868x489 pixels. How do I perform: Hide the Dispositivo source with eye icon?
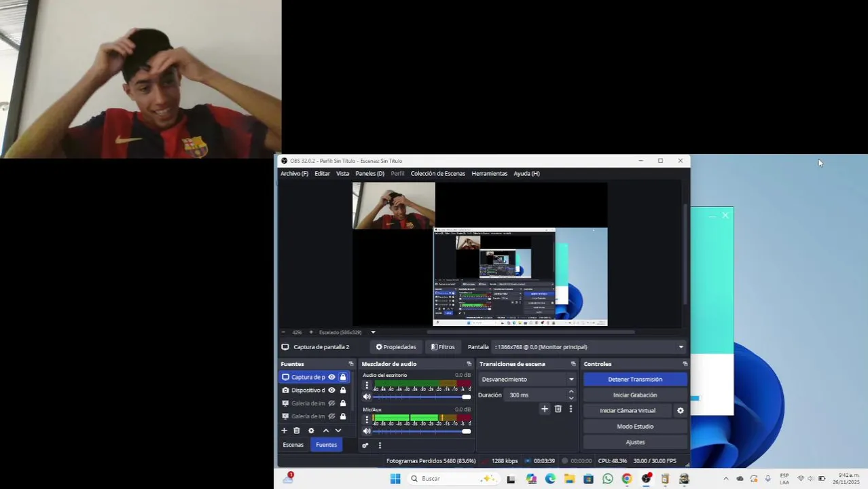coord(331,390)
